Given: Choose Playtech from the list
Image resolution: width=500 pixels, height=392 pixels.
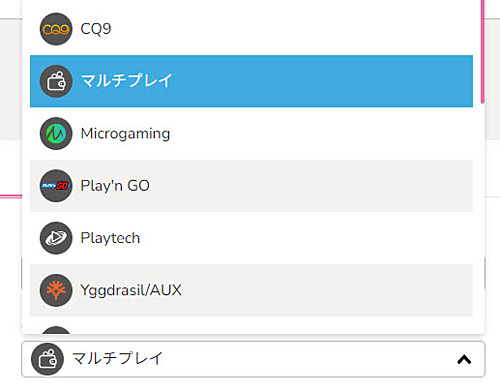Looking at the screenshot, I should 251,238.
